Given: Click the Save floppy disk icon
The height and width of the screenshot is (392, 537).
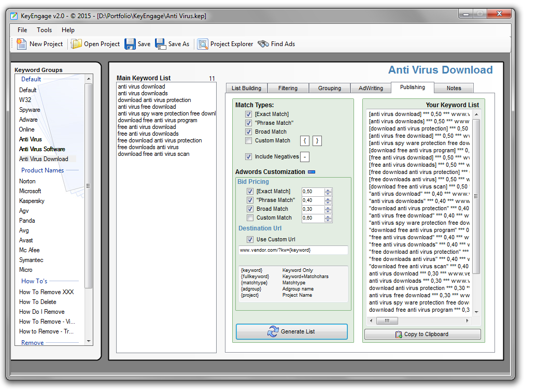Looking at the screenshot, I should tap(130, 44).
